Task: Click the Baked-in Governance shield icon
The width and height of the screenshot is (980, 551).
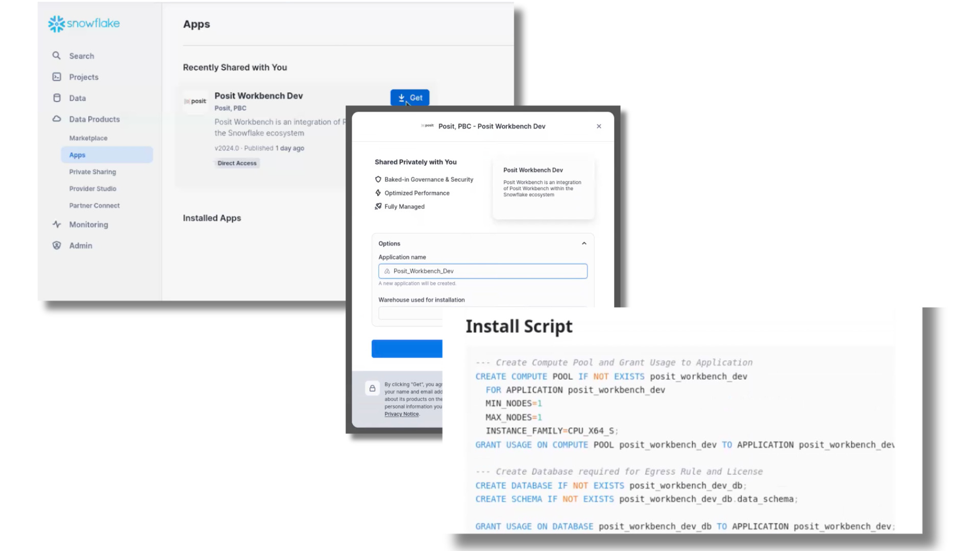Action: tap(378, 179)
